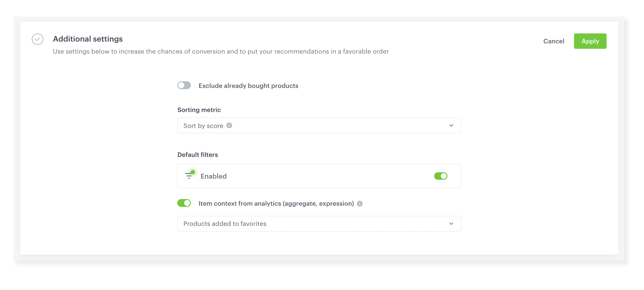This screenshot has width=644, height=290.
Task: Click the Apply button
Action: [590, 41]
